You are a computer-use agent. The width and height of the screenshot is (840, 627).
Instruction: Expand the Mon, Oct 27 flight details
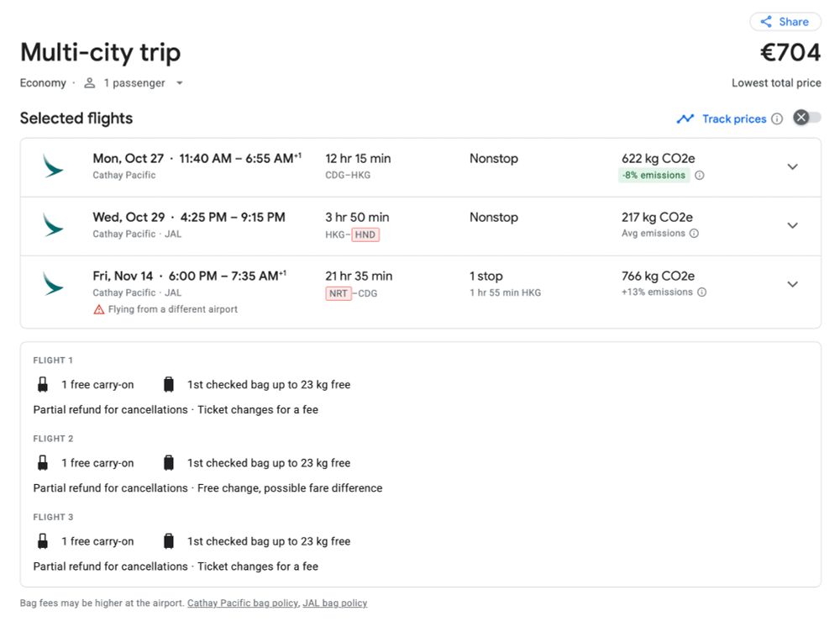(x=792, y=166)
